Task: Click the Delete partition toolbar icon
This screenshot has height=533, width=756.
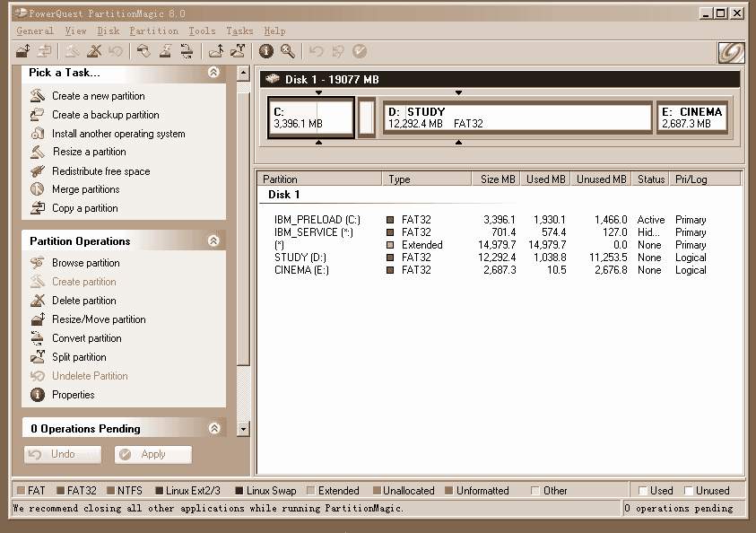Action: point(94,50)
